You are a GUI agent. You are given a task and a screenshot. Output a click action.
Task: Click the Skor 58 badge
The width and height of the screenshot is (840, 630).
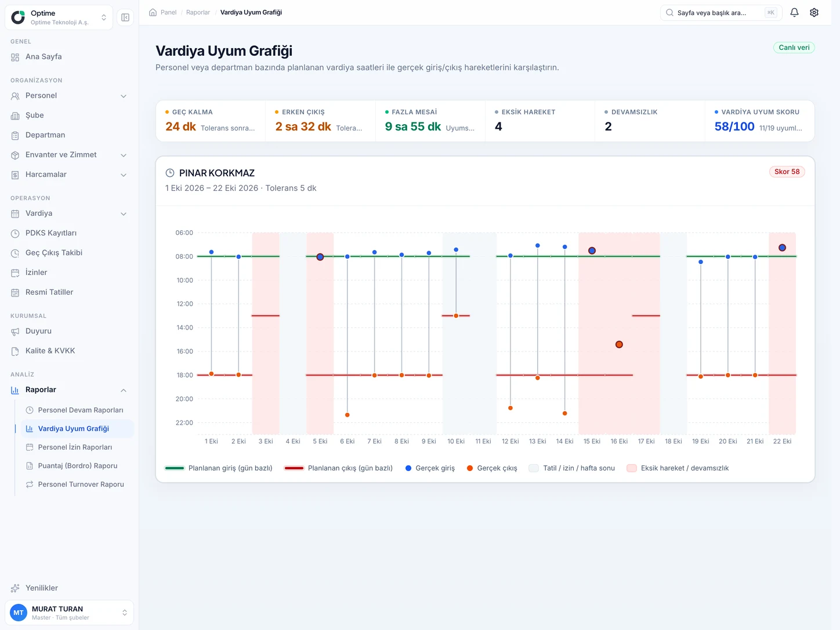click(787, 172)
